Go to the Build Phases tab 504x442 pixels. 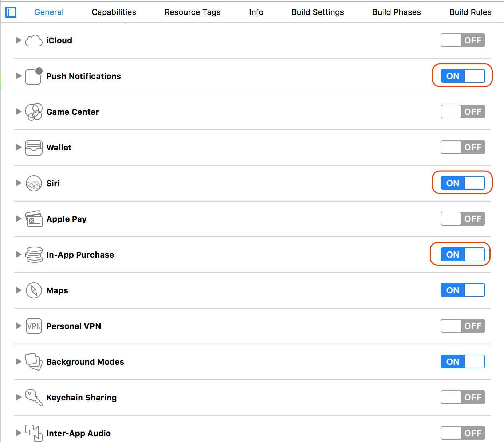[x=397, y=12]
